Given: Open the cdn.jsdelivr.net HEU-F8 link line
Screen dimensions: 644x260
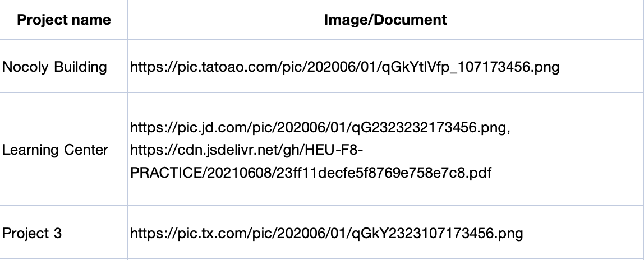Looking at the screenshot, I should (x=246, y=150).
